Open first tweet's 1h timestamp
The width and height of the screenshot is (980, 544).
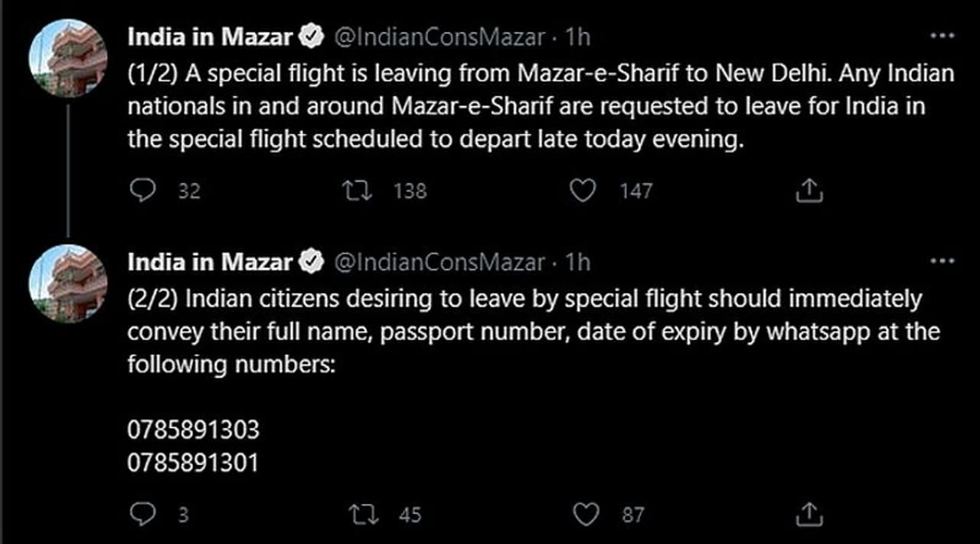tap(577, 37)
